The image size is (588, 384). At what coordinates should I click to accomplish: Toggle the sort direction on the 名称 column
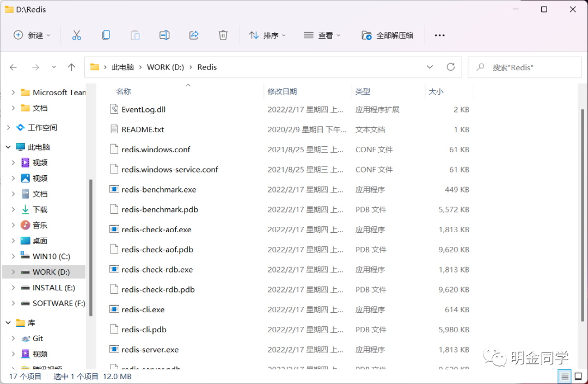coord(124,91)
